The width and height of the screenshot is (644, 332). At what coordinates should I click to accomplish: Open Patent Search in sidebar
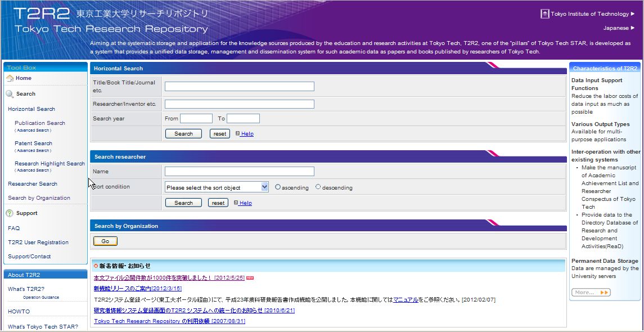click(x=33, y=143)
